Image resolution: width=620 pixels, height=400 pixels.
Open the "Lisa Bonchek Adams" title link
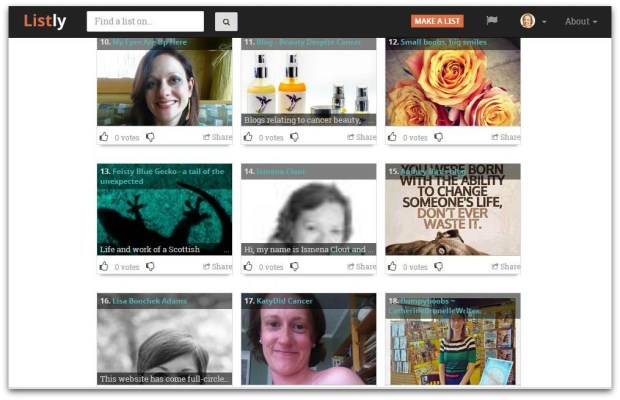click(149, 301)
